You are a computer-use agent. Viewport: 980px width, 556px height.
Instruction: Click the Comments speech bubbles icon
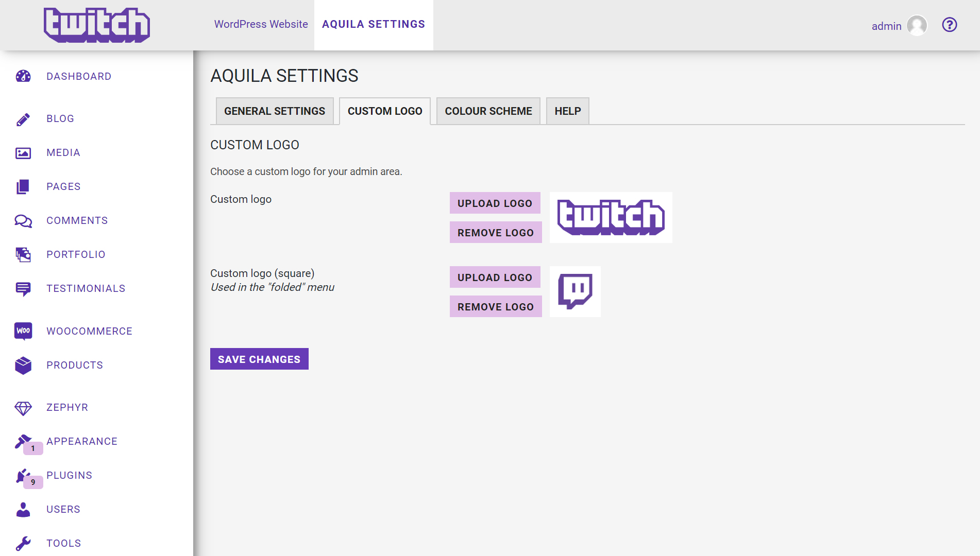[23, 221]
